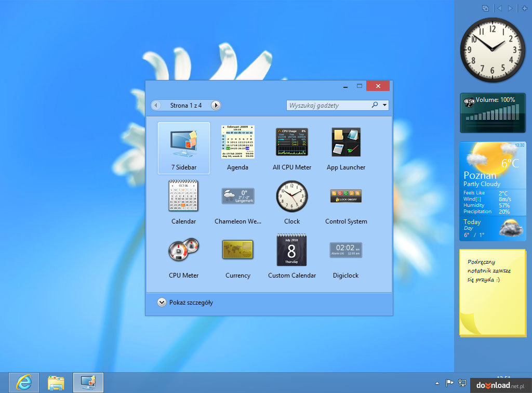This screenshot has height=393, width=532.
Task: Expand Pokaż szczegóły details section
Action: pos(161,303)
